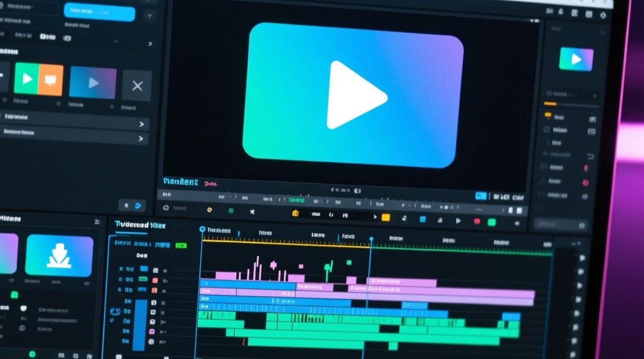Click the multicolor circle icon in the inspector list
The width and height of the screenshot is (644, 359).
click(x=585, y=196)
